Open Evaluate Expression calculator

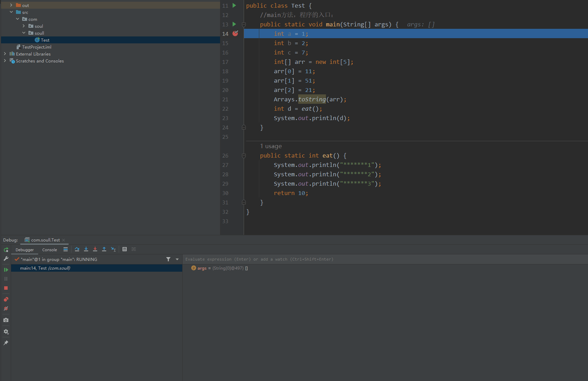(125, 249)
